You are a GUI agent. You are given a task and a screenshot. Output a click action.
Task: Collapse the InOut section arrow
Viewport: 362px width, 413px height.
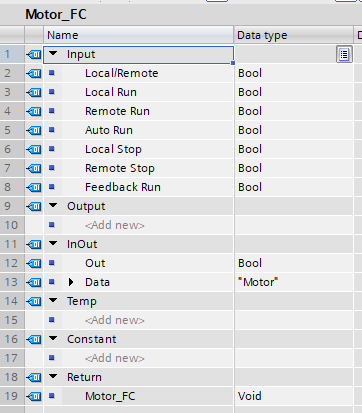[x=53, y=243]
